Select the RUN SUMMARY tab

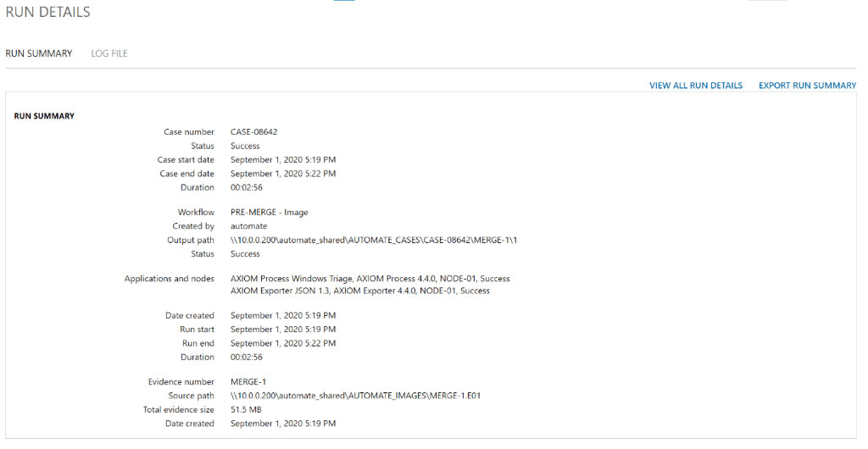click(39, 53)
